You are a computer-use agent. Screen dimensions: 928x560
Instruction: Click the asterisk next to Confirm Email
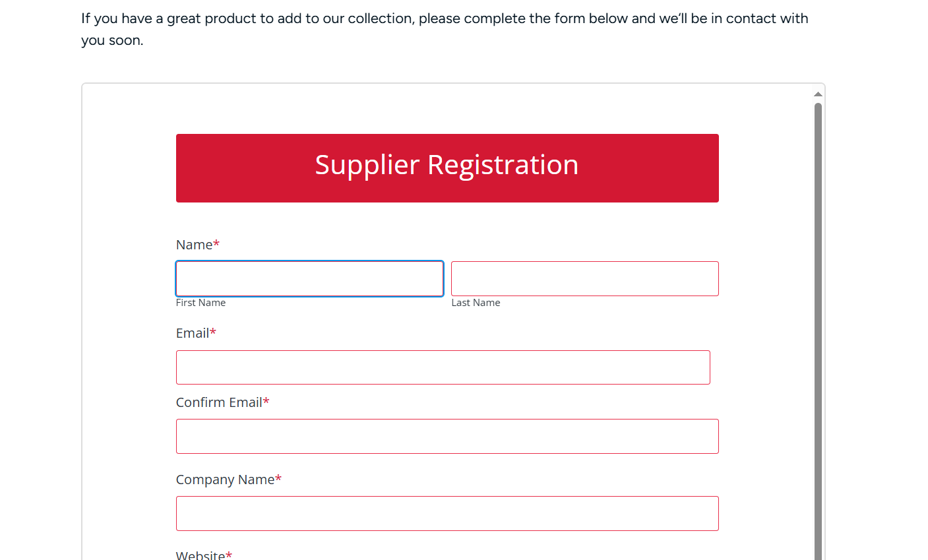[x=266, y=401]
